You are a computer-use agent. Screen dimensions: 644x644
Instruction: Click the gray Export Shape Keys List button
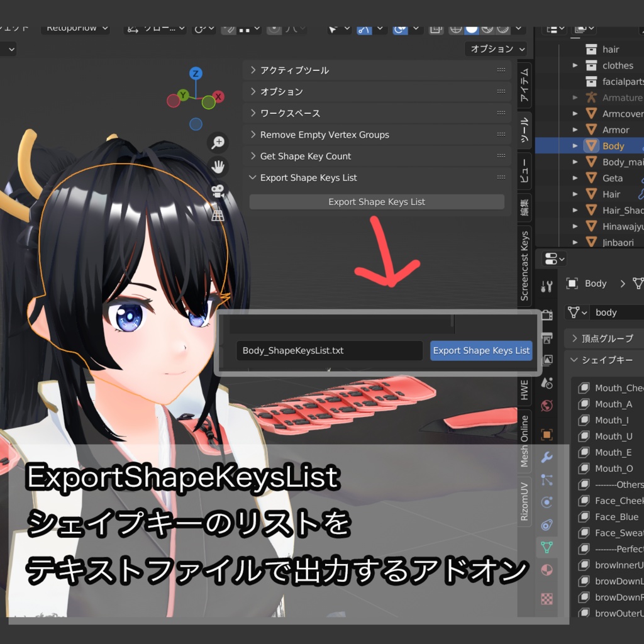click(x=377, y=202)
